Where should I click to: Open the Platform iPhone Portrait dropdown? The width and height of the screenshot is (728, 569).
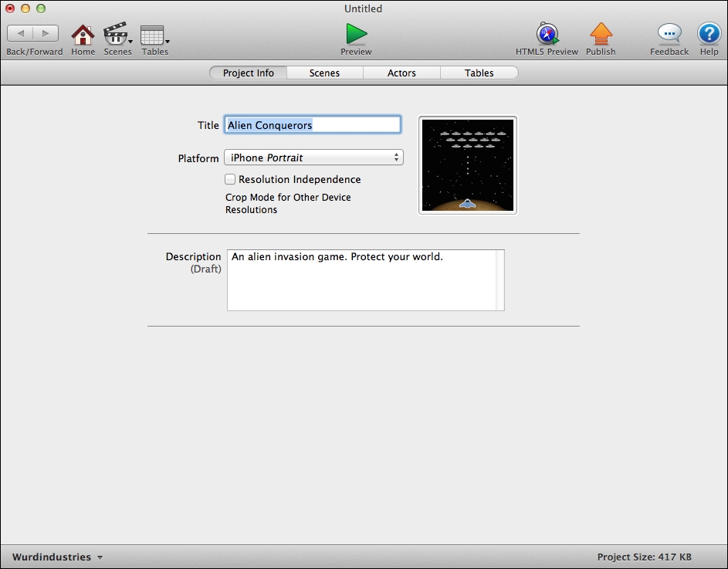click(313, 157)
